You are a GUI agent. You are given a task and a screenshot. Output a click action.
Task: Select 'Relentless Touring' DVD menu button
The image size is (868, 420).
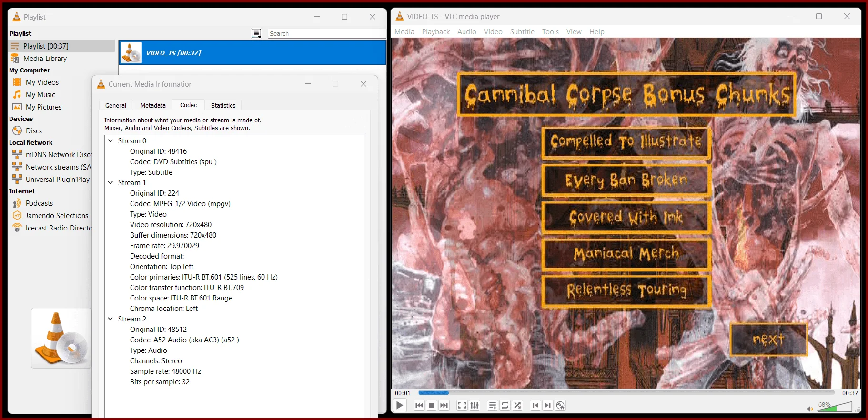(626, 290)
